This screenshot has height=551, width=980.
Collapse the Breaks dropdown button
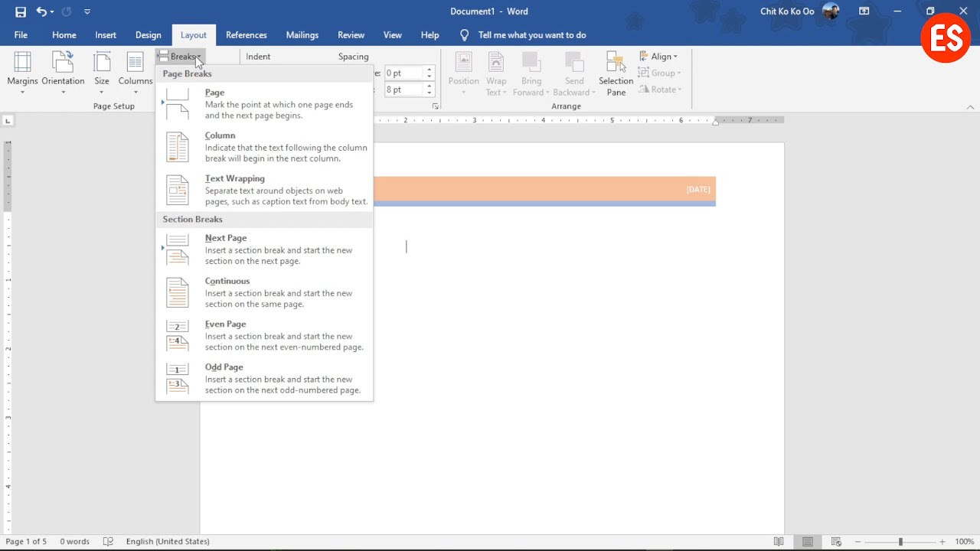(x=180, y=57)
